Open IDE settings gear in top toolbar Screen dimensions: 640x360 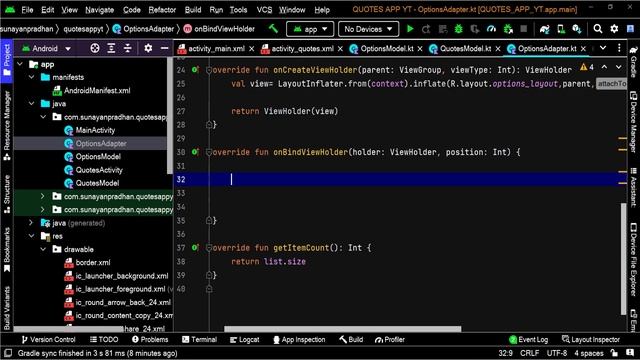point(614,29)
